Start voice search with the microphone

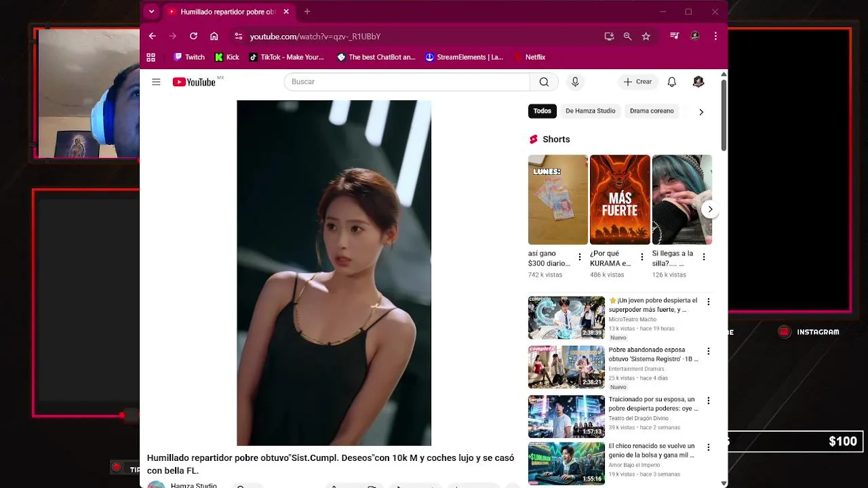click(575, 82)
